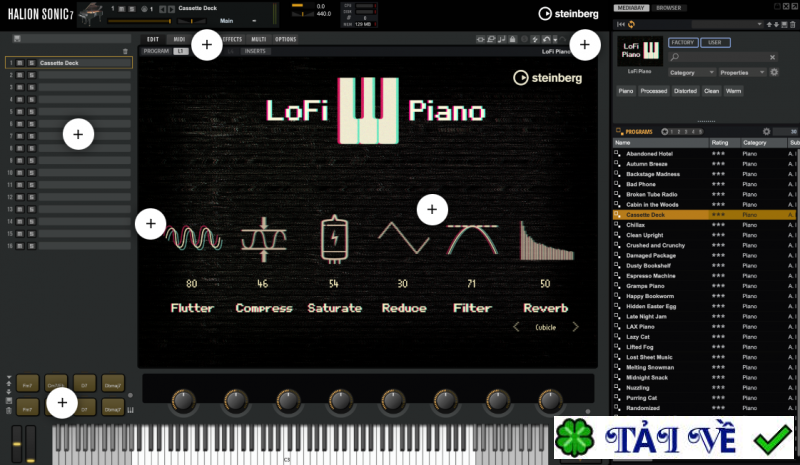Click the Flutter waveform icon
Viewport: 800px width, 465px height.
(x=194, y=238)
